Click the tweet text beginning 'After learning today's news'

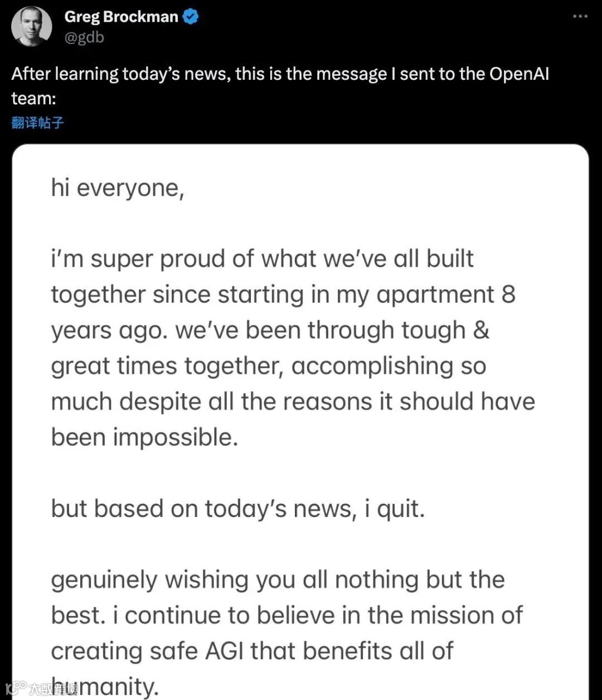click(x=280, y=86)
